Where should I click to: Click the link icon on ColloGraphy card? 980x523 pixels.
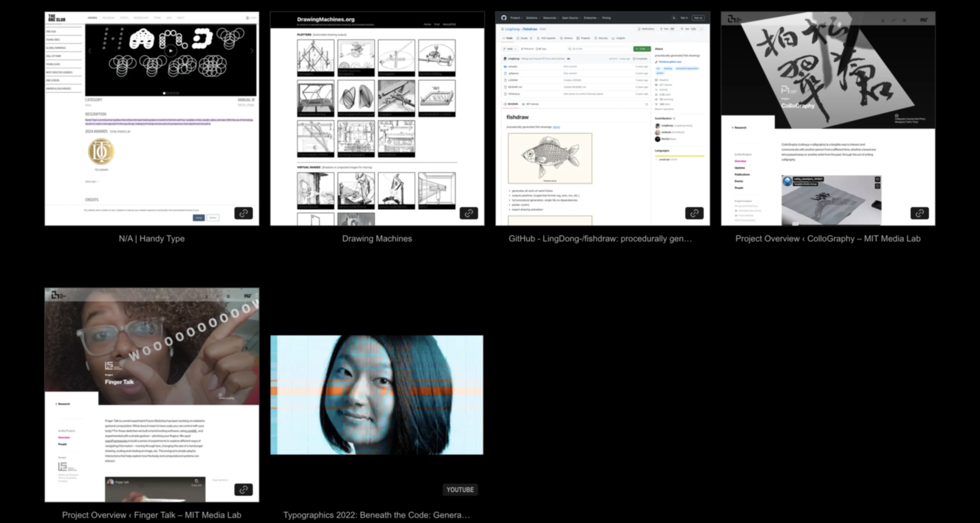(919, 213)
